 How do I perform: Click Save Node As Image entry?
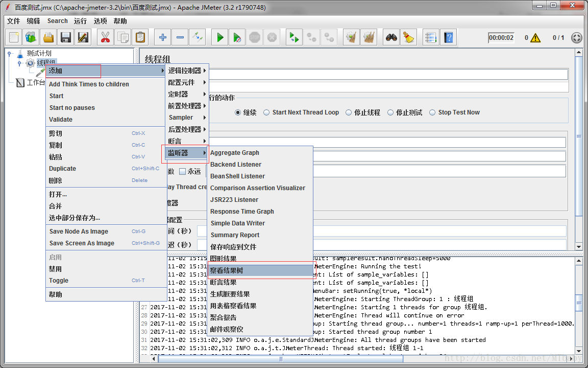click(106, 232)
